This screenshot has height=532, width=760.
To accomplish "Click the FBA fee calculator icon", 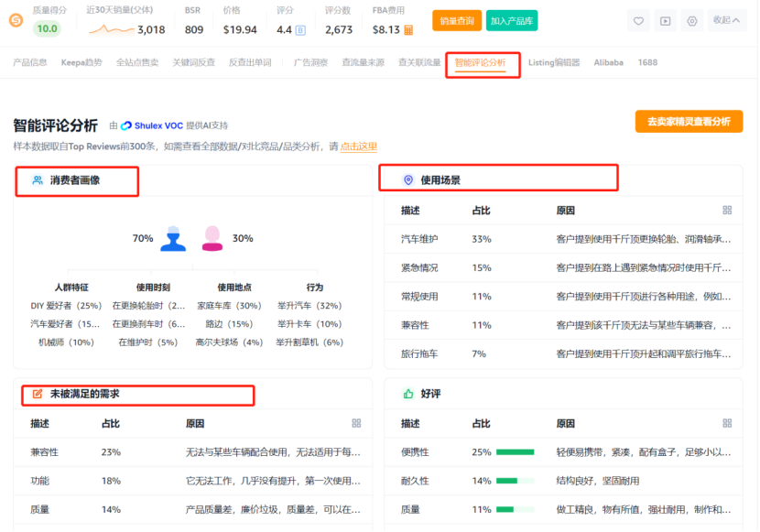I will (x=408, y=30).
